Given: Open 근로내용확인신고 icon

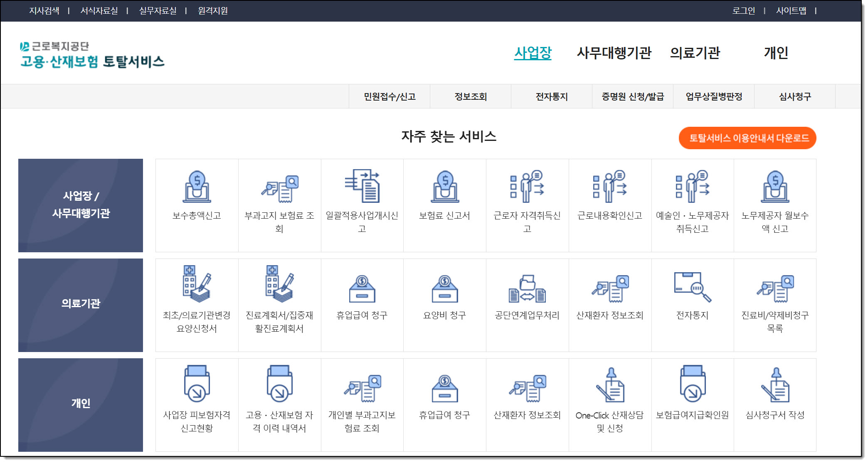Looking at the screenshot, I should coord(610,186).
